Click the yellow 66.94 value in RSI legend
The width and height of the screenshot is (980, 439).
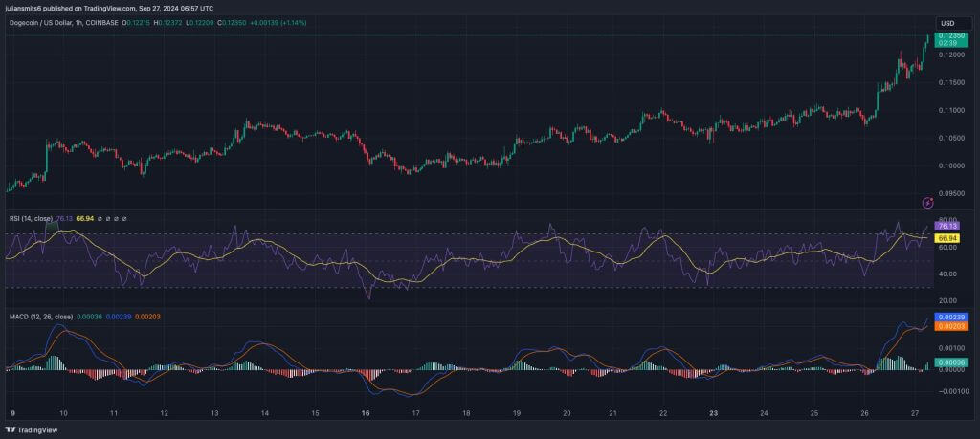84,219
